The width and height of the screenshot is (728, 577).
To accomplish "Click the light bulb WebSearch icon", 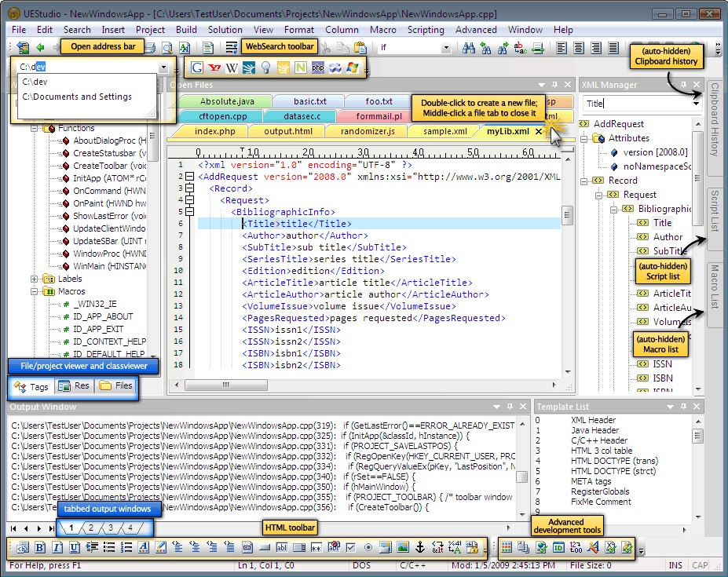I will pyautogui.click(x=265, y=68).
